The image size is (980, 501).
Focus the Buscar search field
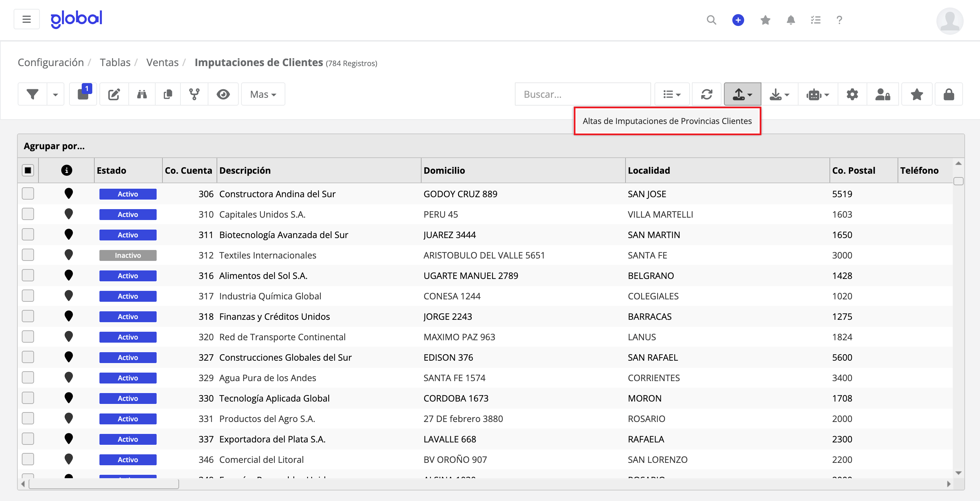[582, 94]
